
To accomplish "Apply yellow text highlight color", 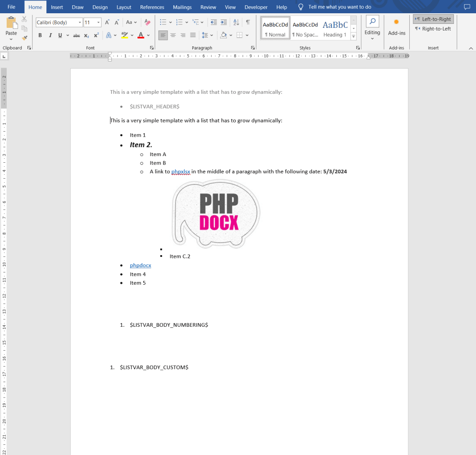I will [125, 35].
